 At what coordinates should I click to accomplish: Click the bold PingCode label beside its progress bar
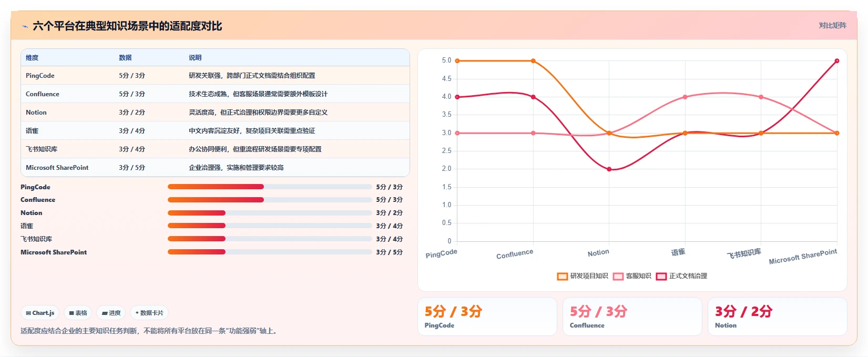tap(35, 187)
